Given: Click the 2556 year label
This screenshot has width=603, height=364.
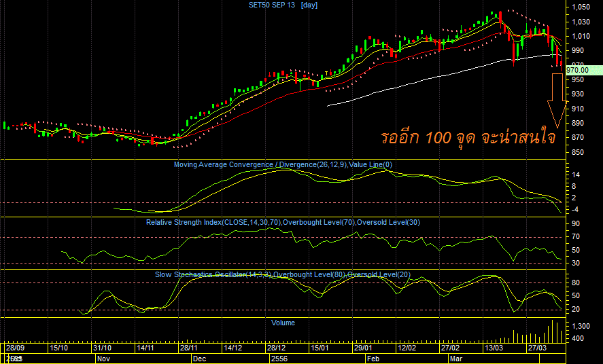Looking at the screenshot, I should (x=279, y=359).
